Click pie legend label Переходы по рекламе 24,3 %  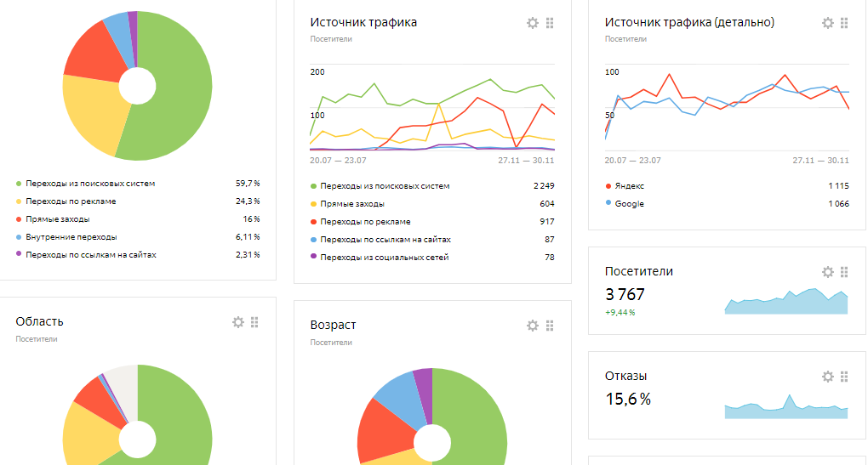tap(71, 201)
